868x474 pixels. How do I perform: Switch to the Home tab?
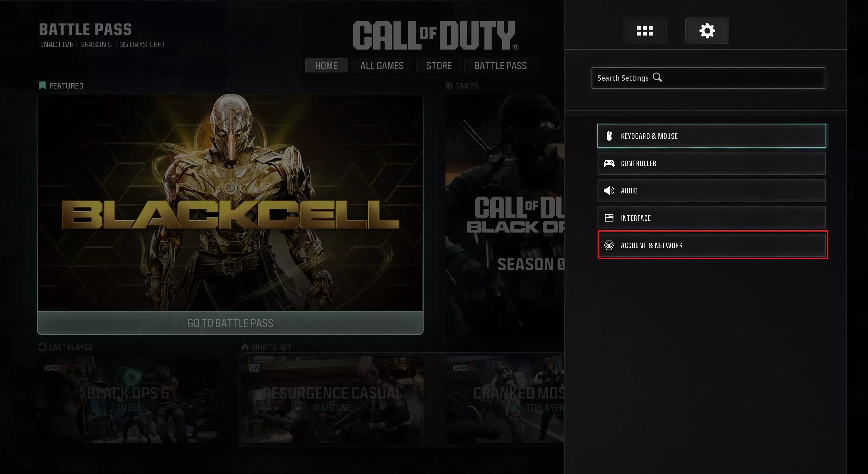pyautogui.click(x=326, y=66)
